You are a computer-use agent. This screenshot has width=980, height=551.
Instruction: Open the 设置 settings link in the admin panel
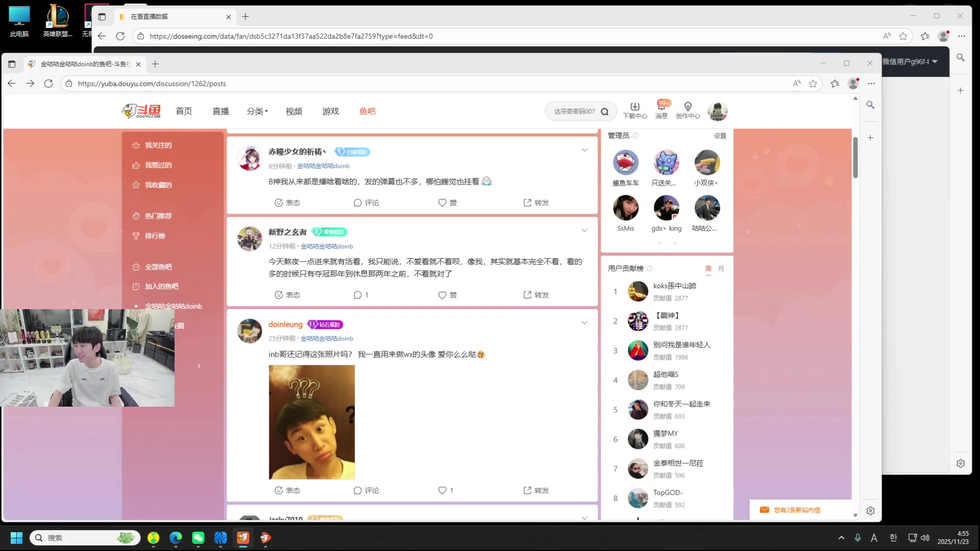720,136
